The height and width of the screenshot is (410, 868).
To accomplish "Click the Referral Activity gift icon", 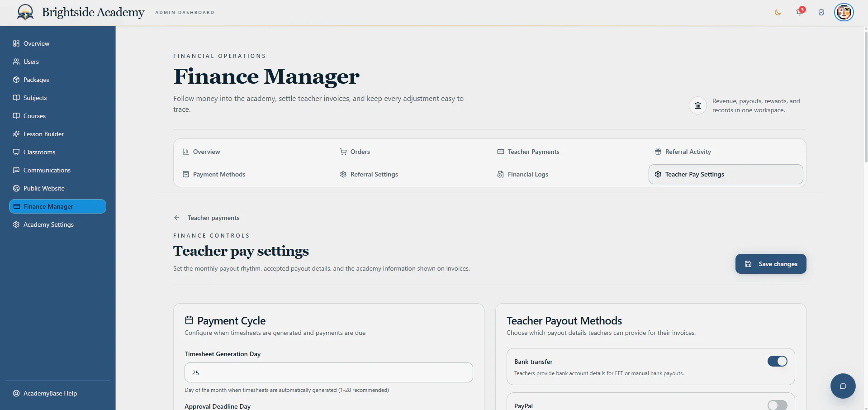I will [x=658, y=152].
